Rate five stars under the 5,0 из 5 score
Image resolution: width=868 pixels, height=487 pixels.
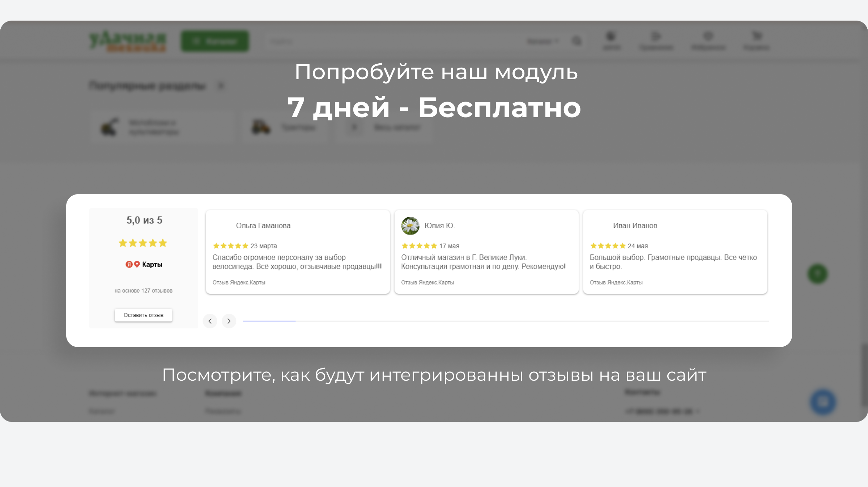[x=142, y=243]
